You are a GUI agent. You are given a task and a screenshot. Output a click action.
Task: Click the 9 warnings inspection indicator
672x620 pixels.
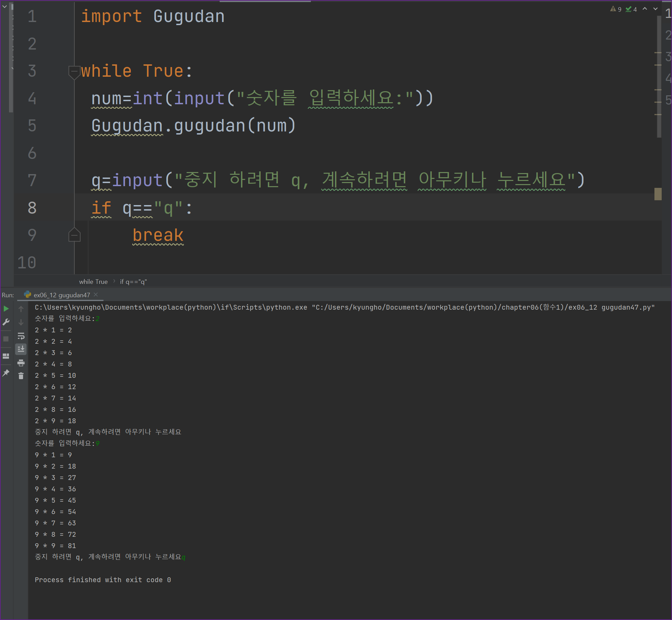click(x=616, y=9)
